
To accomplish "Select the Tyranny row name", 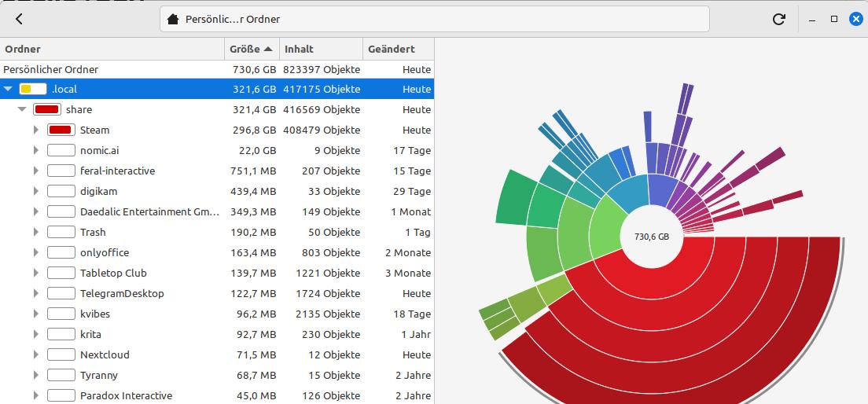I will (x=99, y=376).
